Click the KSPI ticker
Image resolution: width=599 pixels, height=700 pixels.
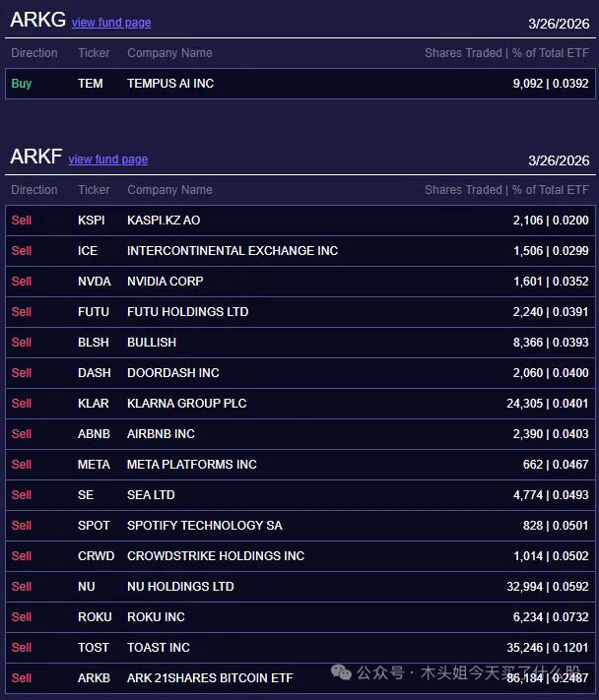[91, 221]
